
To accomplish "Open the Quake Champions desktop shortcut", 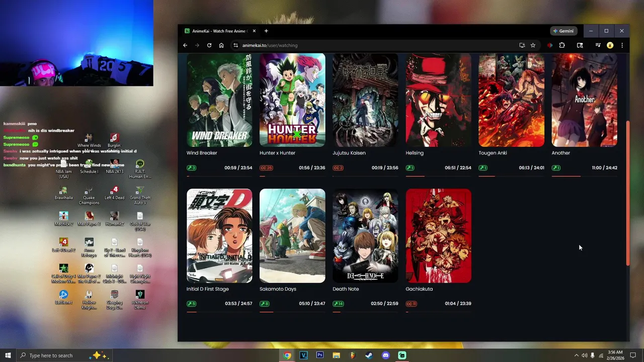I will [89, 196].
